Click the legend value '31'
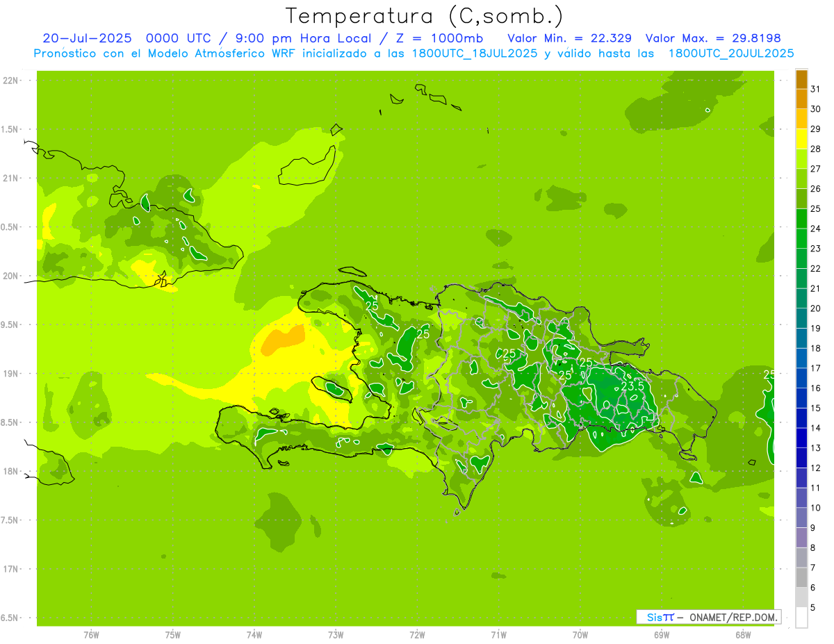Screen dimensions: 834x644 coord(815,89)
